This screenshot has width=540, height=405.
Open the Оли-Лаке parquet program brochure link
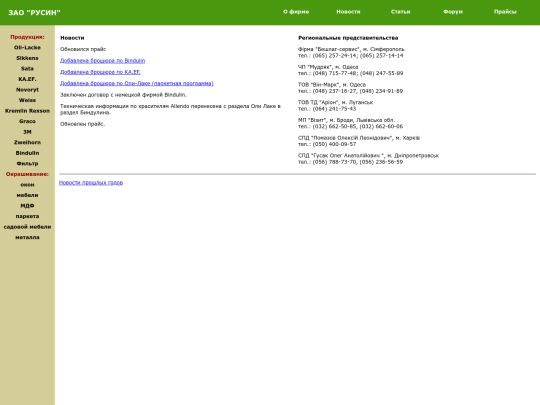[x=137, y=83]
